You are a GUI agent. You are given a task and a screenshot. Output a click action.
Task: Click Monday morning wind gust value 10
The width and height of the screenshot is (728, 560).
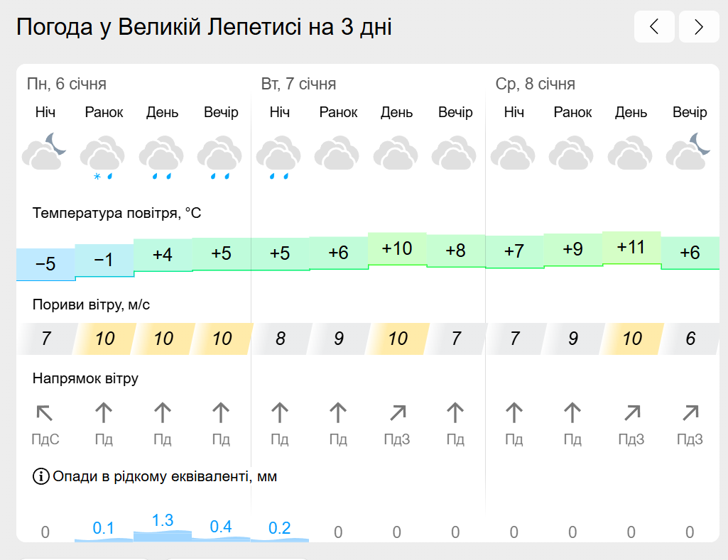pyautogui.click(x=105, y=339)
